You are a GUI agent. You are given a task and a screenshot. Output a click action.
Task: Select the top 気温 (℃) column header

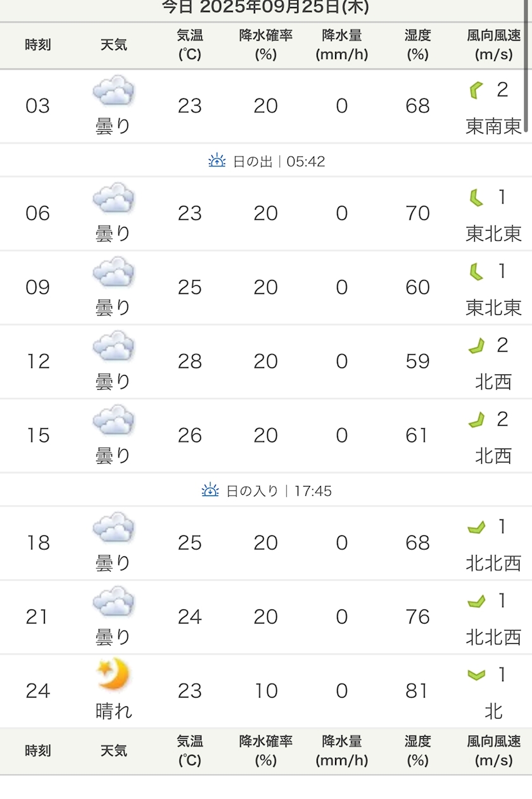click(x=189, y=45)
